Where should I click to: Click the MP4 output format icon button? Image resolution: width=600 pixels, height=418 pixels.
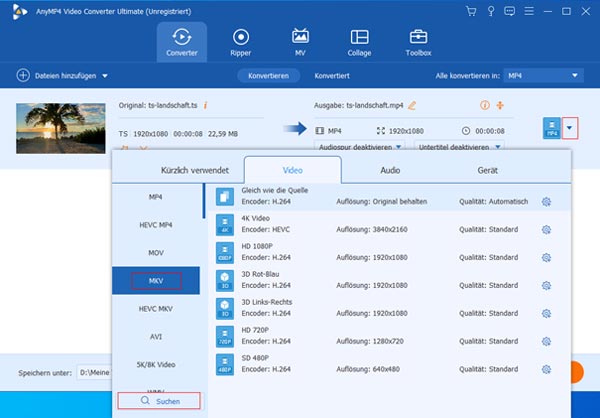tap(552, 128)
